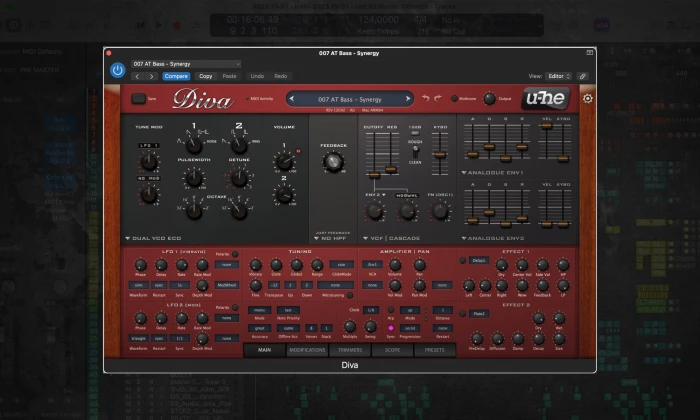Toggle the Multicore button
700x420 pixels.
coord(455,99)
